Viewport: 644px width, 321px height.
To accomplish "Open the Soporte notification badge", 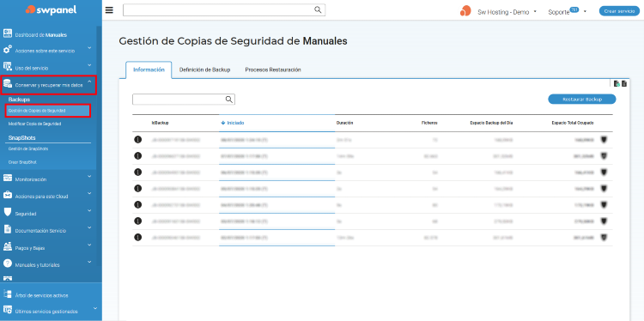I will point(574,9).
